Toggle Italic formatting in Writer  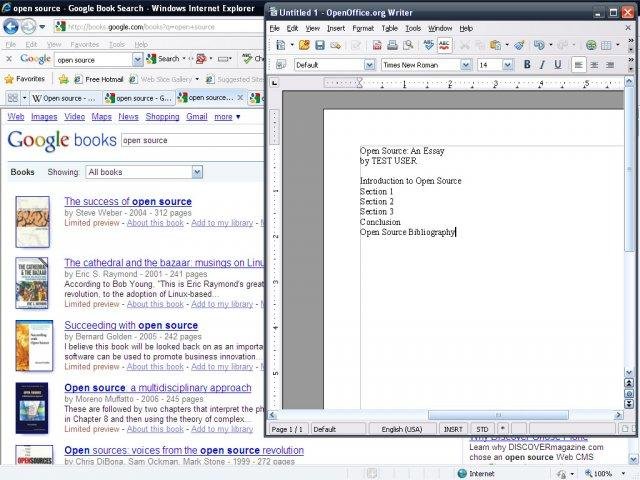[x=542, y=64]
